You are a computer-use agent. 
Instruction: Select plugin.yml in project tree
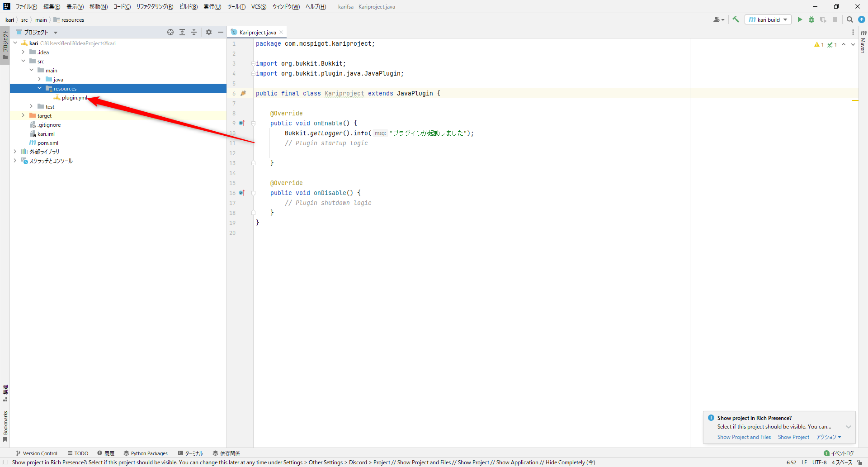(74, 98)
